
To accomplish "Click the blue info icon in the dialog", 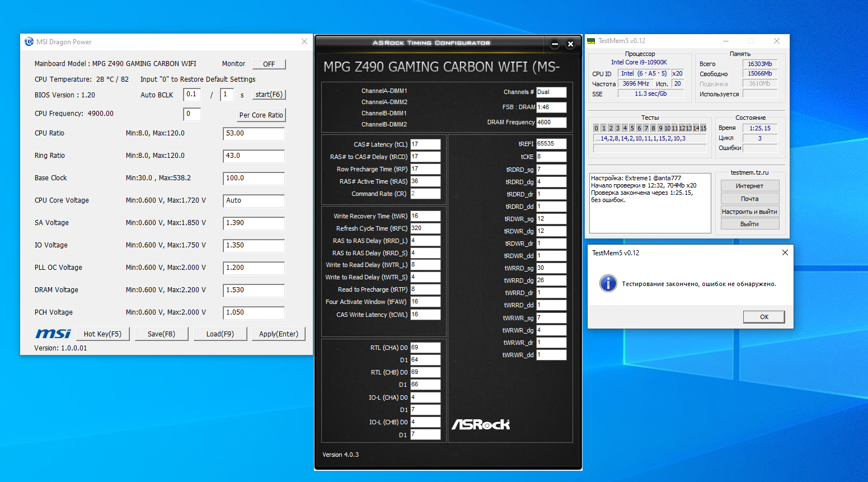I will tap(608, 283).
